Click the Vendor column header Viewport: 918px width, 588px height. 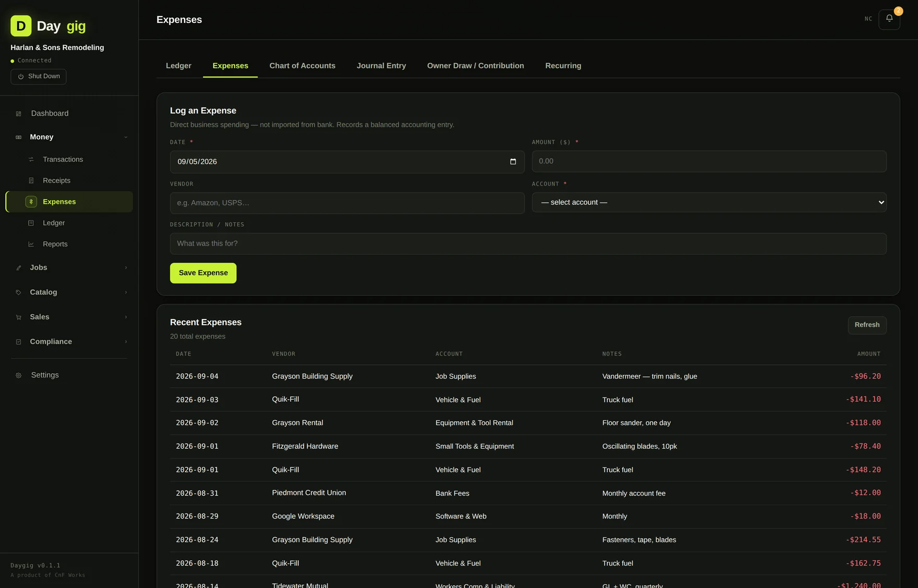283,354
